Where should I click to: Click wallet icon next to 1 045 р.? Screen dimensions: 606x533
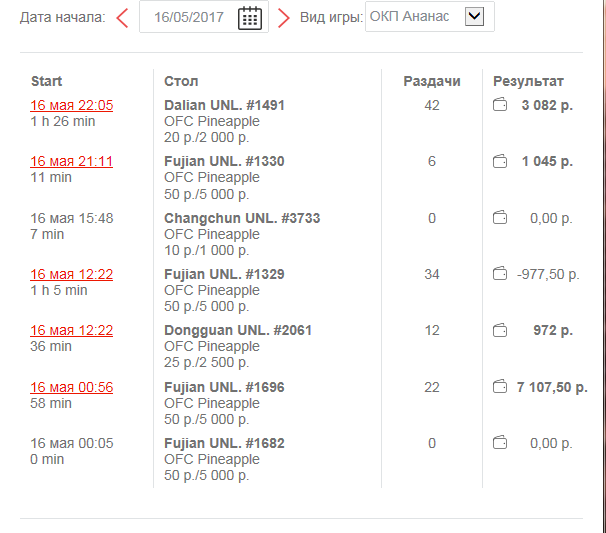500,161
